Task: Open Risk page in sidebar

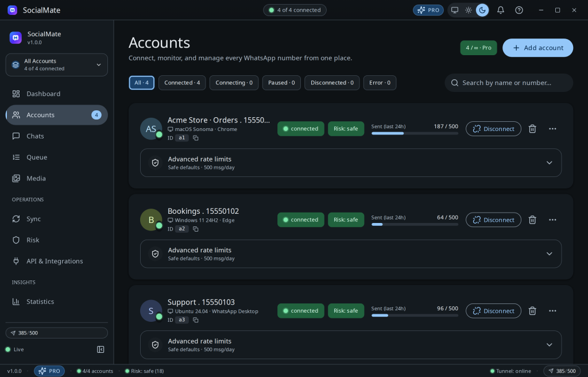Action: click(x=57, y=240)
